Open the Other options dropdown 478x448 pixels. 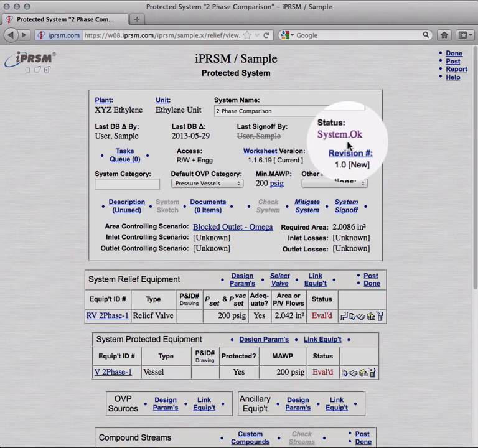pos(334,184)
